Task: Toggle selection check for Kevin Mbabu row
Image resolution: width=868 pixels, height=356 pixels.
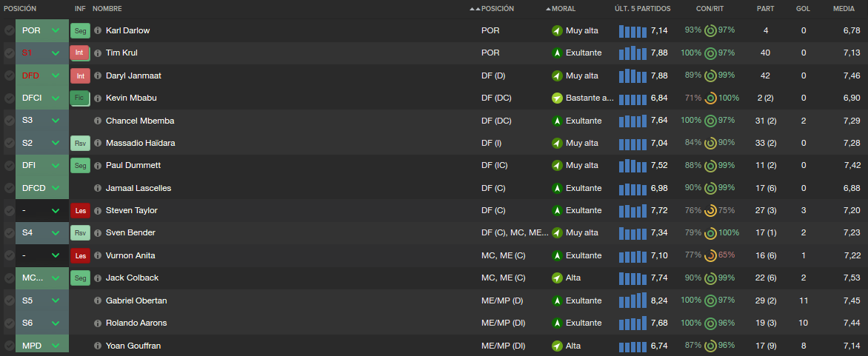Action: tap(9, 98)
